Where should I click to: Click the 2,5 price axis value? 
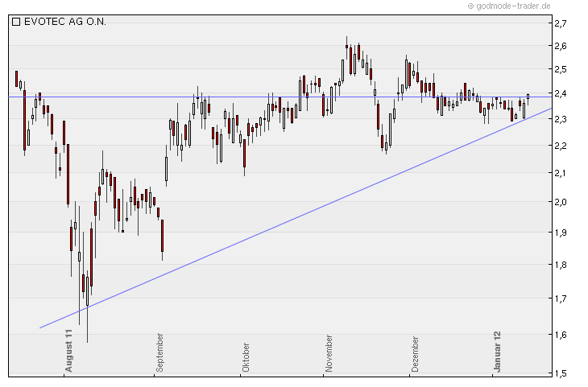pyautogui.click(x=561, y=69)
